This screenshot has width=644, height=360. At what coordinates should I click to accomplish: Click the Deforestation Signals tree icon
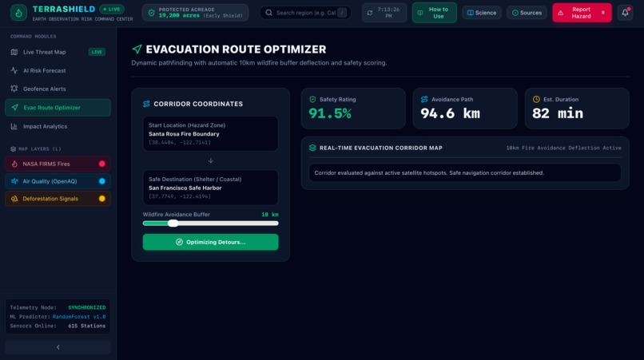14,199
